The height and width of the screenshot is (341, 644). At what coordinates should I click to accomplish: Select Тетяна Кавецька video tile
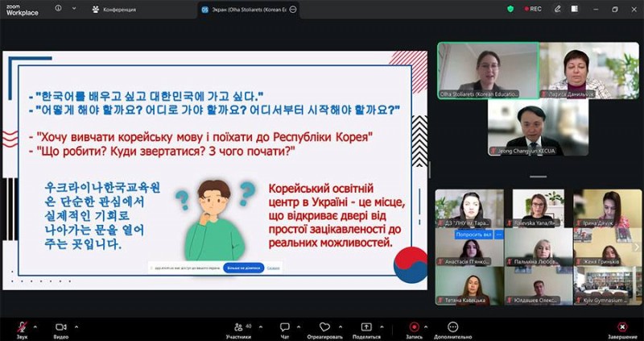point(469,286)
